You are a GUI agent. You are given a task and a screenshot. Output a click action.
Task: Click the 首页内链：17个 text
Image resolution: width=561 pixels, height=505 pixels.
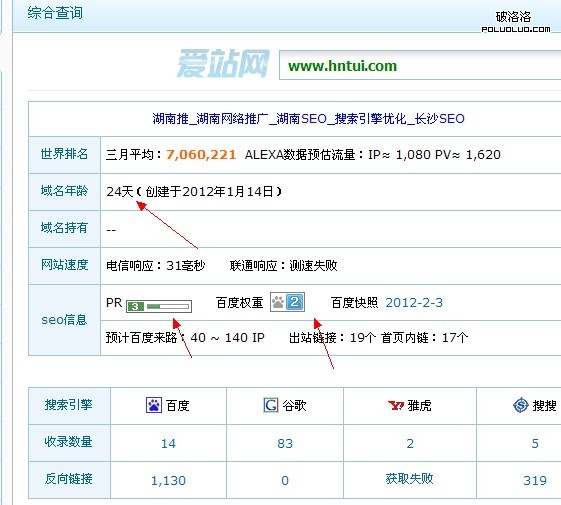(x=425, y=338)
